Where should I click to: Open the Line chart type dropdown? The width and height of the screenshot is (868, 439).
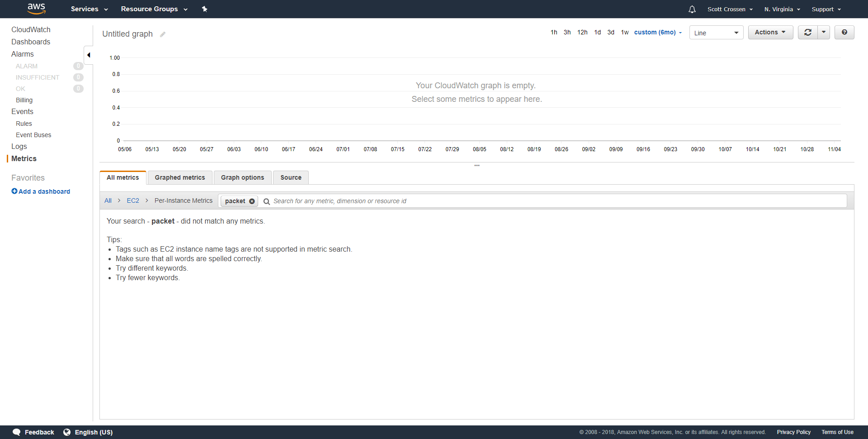[716, 32]
